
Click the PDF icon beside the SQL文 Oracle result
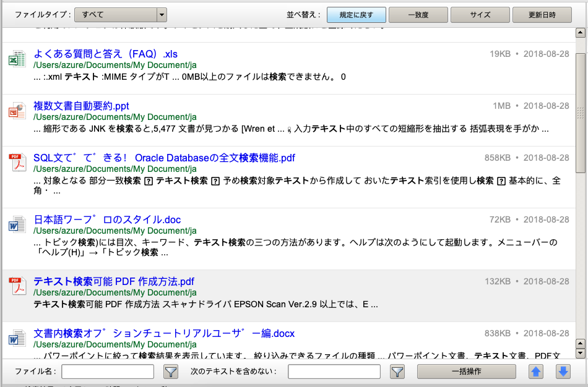point(17,164)
